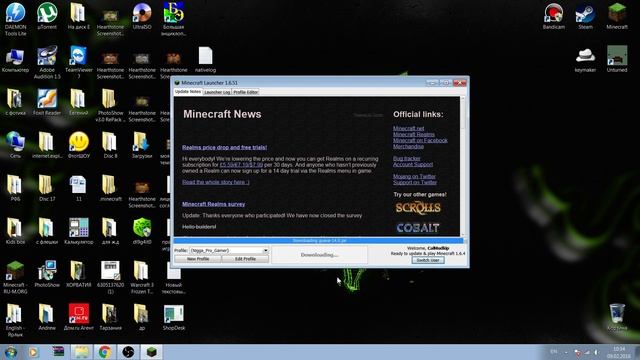This screenshot has height=360, width=640.
Task: Click the disabled Downloading play button
Action: coord(320,255)
